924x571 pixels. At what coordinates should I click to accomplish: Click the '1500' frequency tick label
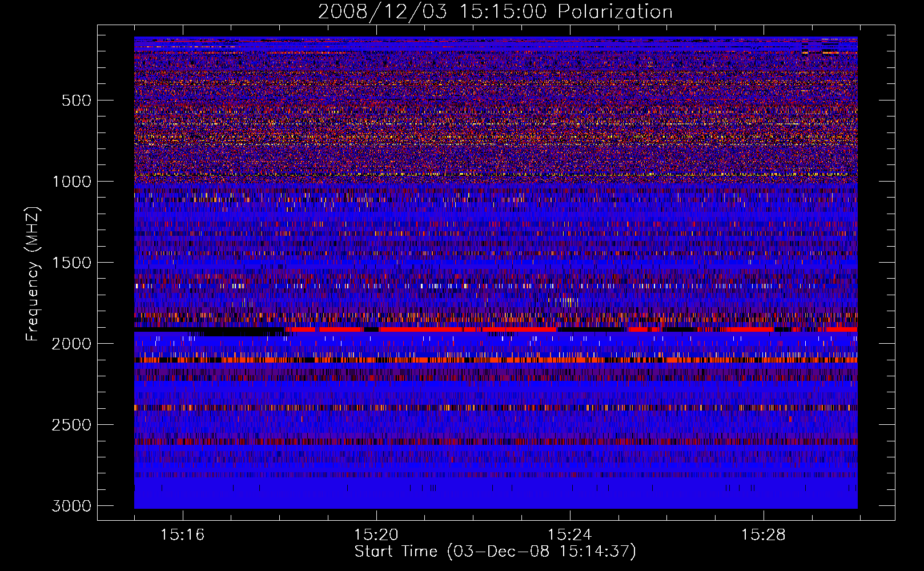click(71, 263)
